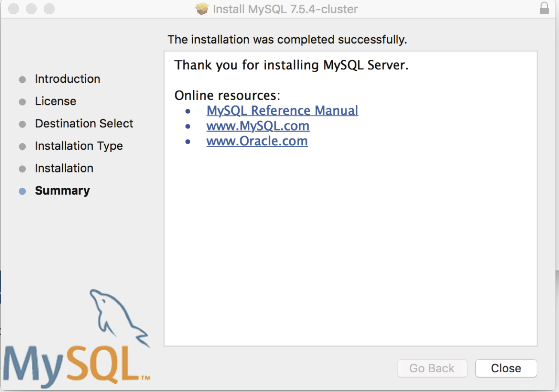Open the MySQL Reference Manual link
The image size is (559, 392).
(282, 110)
